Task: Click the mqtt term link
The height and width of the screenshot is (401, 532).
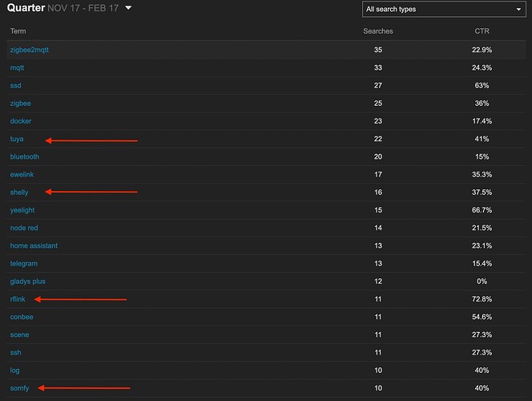Action: pyautogui.click(x=17, y=68)
